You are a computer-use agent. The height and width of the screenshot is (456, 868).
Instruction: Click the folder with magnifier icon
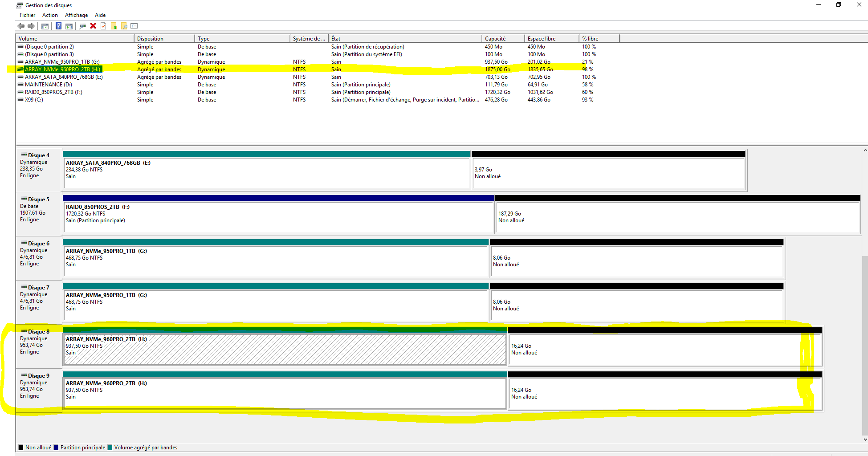(124, 26)
